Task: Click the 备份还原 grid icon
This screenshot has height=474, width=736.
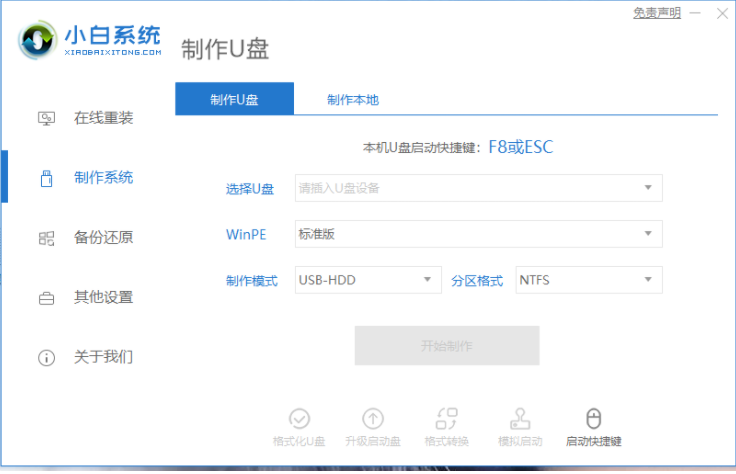Action: pyautogui.click(x=46, y=238)
